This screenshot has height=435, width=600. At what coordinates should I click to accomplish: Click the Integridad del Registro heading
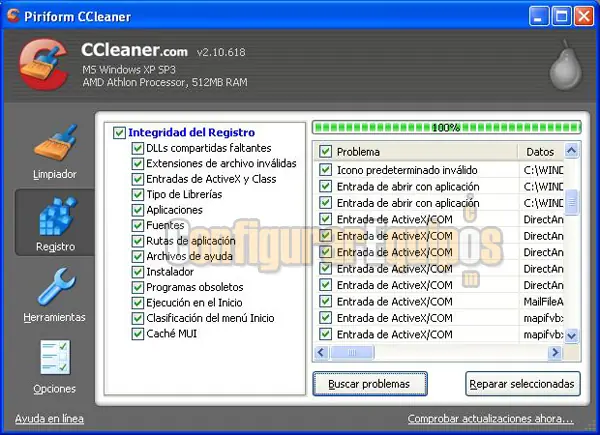pos(192,132)
